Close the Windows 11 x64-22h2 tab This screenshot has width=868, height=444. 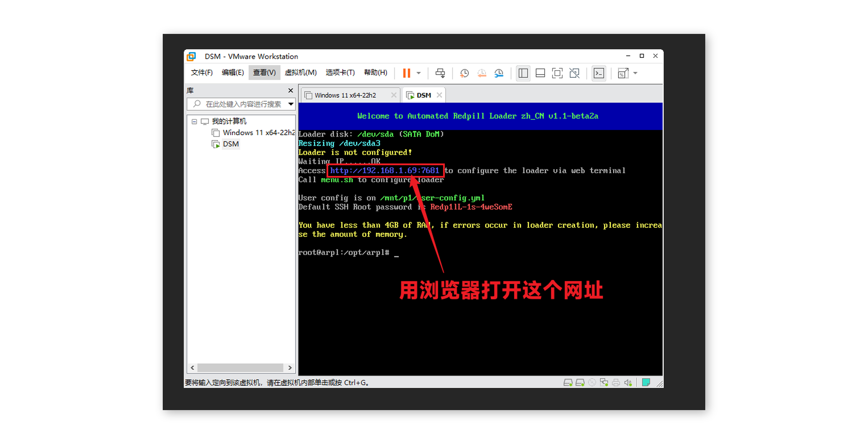tap(394, 95)
